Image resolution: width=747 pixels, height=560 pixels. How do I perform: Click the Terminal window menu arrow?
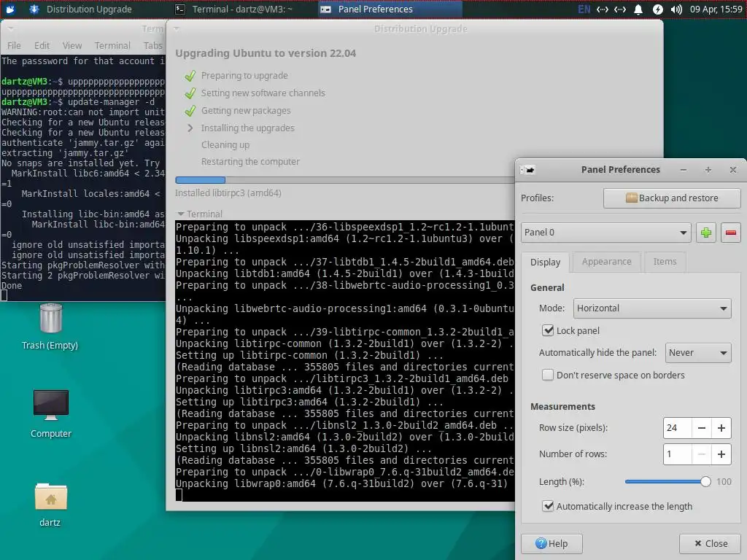point(11,28)
